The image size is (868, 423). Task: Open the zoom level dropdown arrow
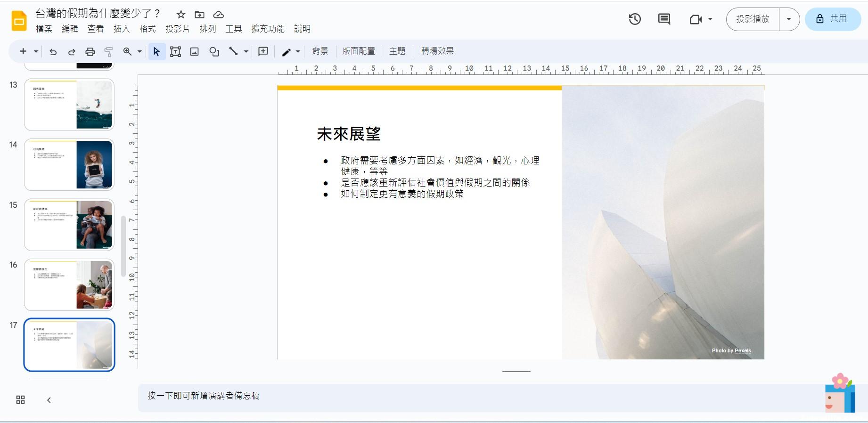point(139,51)
